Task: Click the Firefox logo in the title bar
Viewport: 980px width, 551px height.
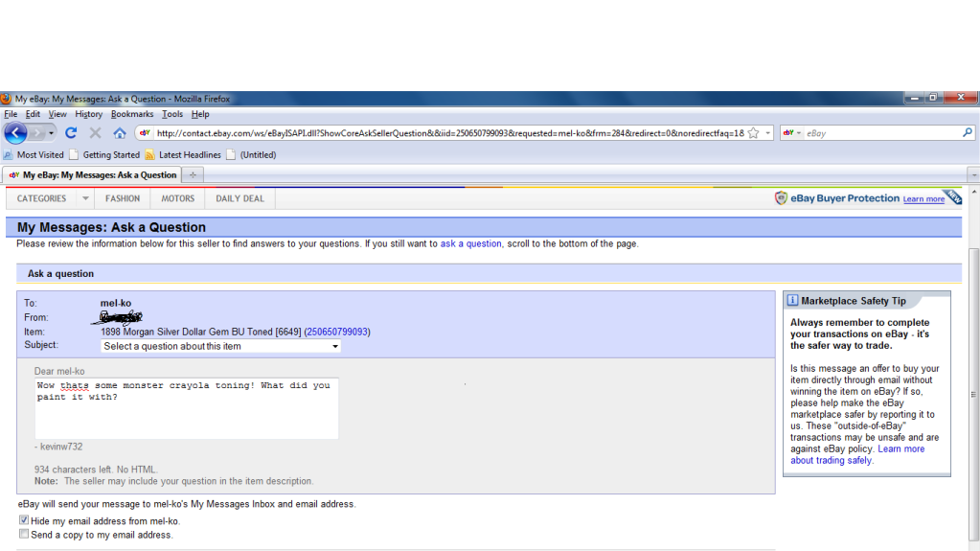Action: click(6, 99)
